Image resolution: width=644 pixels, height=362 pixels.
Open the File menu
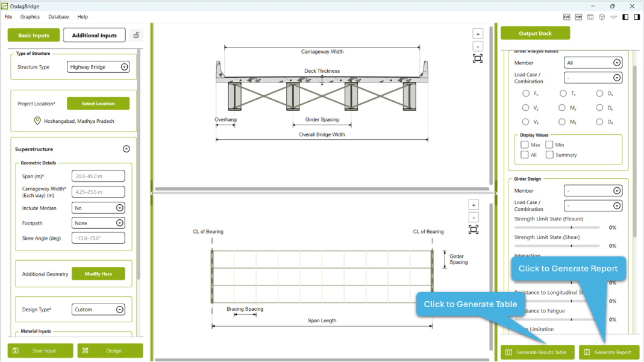(x=8, y=17)
